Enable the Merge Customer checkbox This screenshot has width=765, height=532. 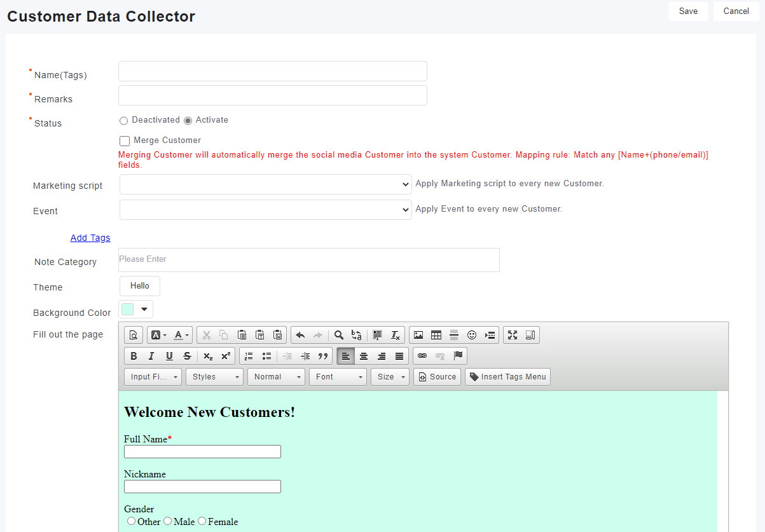pos(125,140)
